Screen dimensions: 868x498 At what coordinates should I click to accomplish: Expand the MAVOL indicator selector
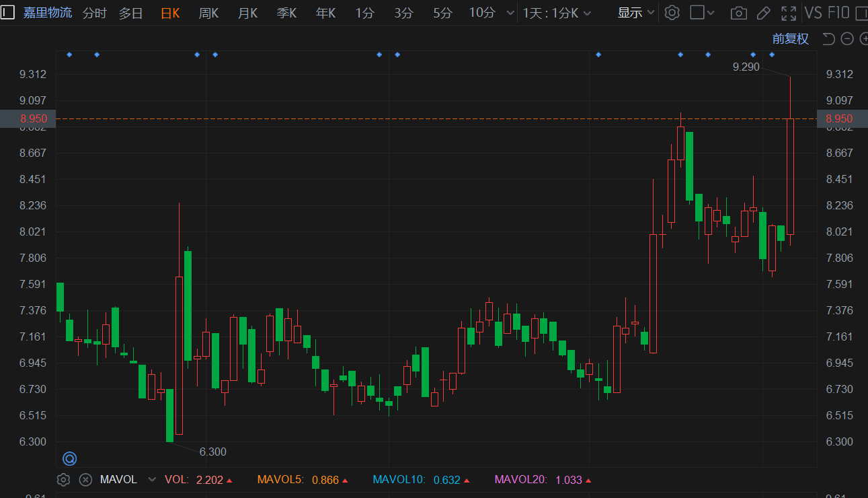[152, 480]
